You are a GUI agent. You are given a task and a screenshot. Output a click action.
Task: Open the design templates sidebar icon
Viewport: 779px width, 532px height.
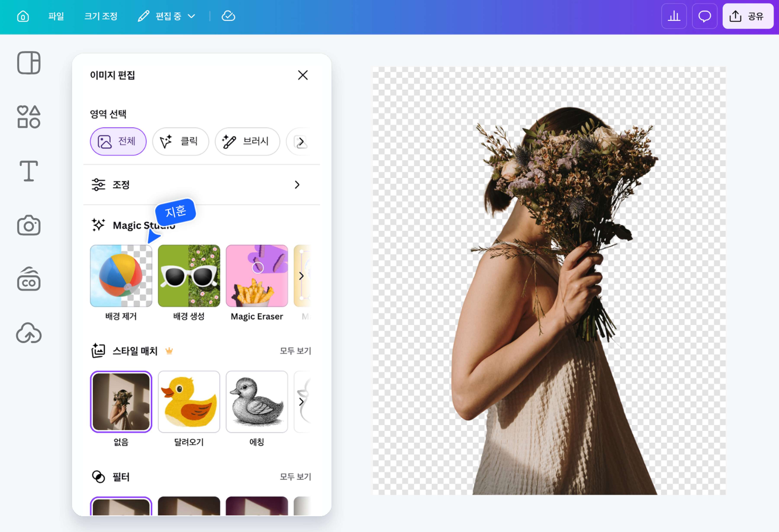click(x=29, y=63)
